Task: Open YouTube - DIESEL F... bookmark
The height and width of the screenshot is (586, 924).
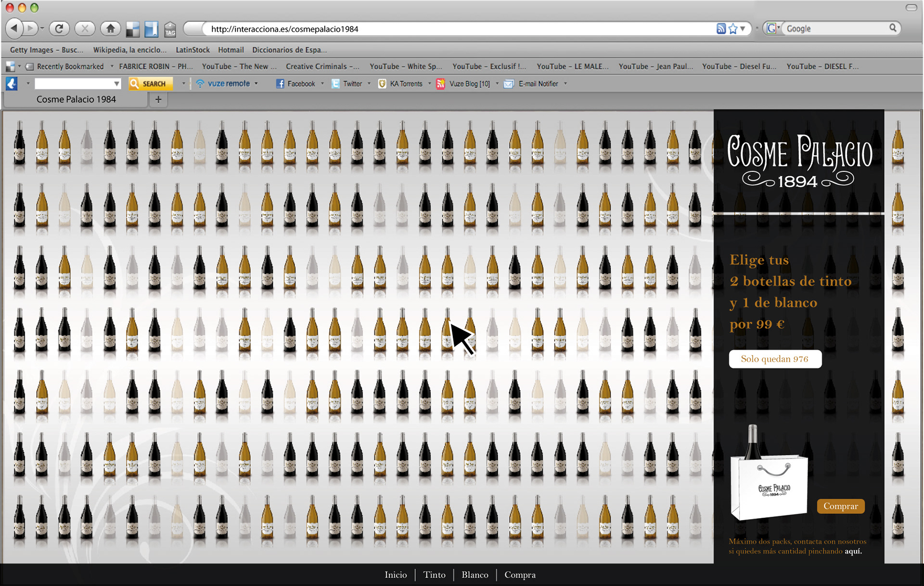Action: (822, 66)
